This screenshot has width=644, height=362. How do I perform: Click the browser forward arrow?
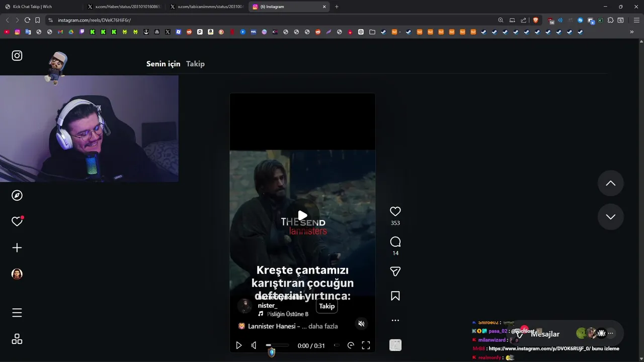click(x=17, y=20)
